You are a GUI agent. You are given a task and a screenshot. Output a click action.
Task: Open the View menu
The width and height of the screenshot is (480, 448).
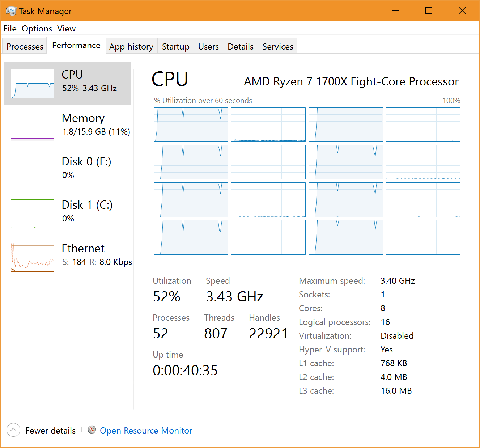click(67, 29)
